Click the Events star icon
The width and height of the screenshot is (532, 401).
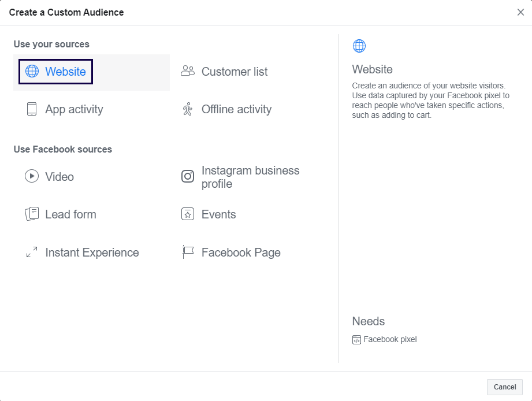[188, 214]
